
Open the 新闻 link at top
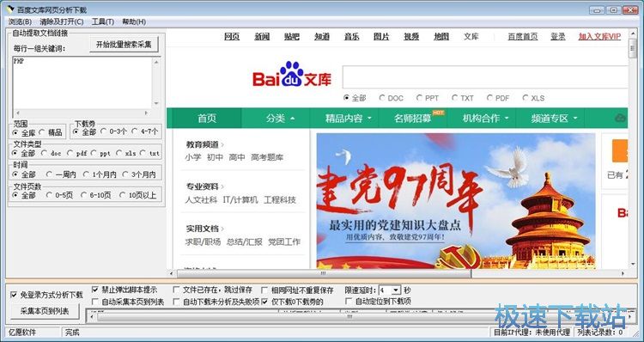[x=262, y=37]
